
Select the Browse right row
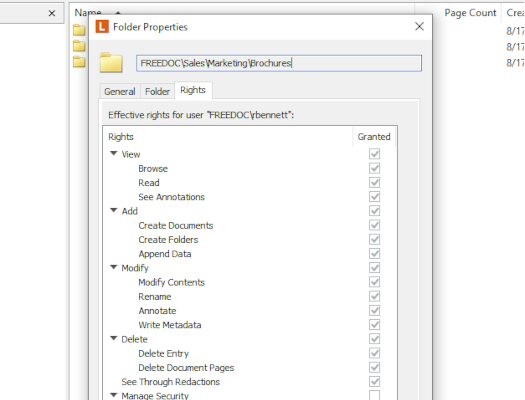tap(153, 168)
